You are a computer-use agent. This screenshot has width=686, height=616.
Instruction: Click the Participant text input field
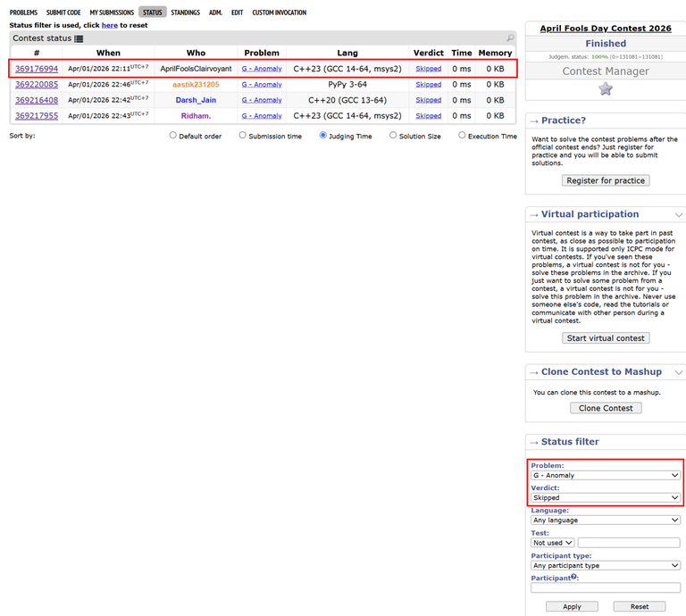(x=606, y=587)
